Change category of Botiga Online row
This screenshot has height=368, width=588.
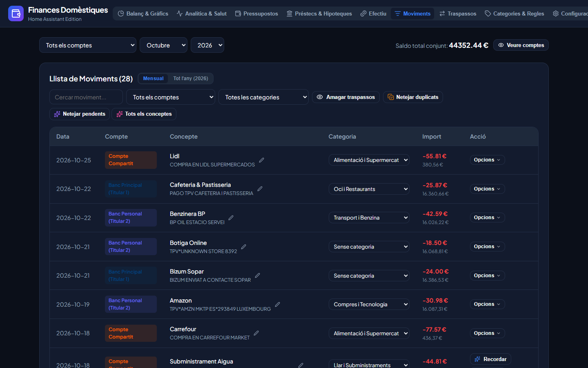369,247
